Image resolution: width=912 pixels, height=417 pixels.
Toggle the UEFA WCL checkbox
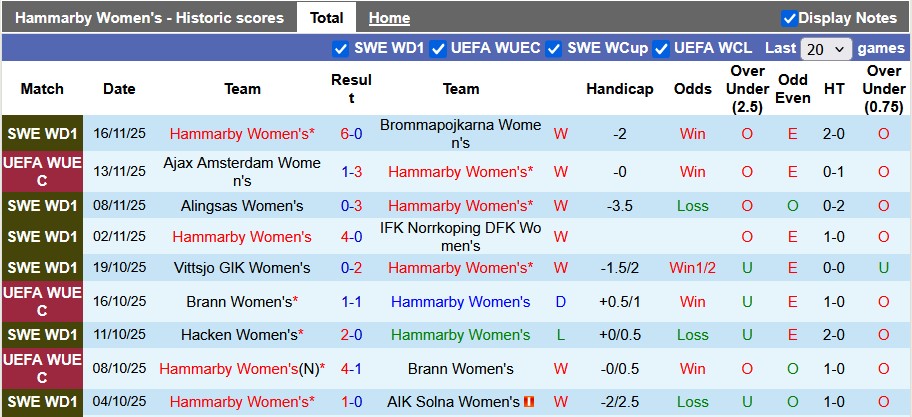661,48
